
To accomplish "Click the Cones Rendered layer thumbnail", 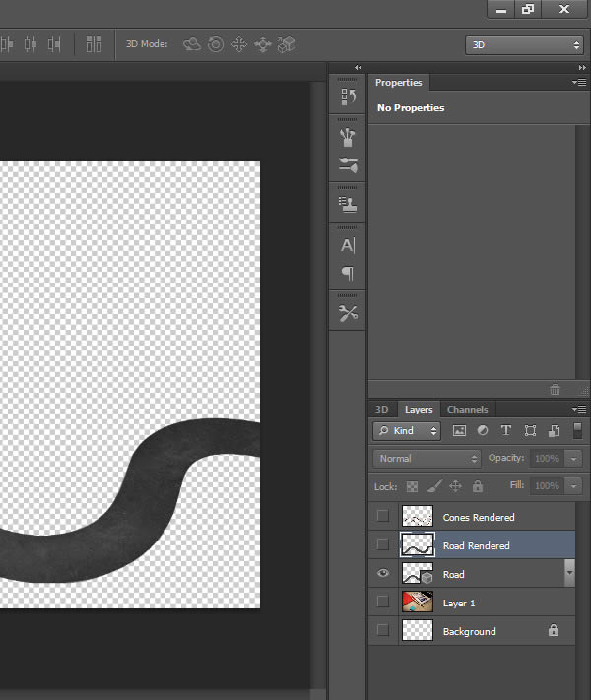I will tap(418, 516).
